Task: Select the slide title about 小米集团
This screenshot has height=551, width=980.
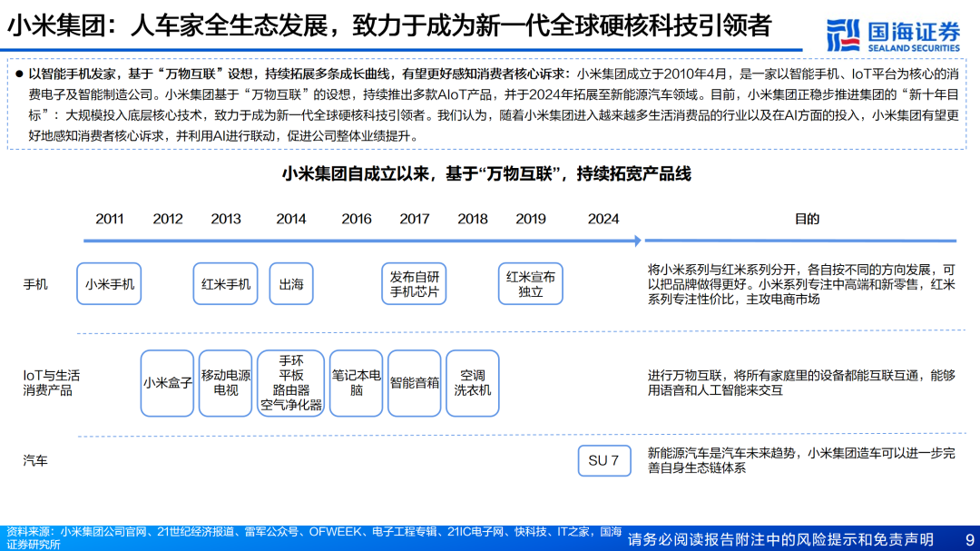Action: [x=389, y=25]
